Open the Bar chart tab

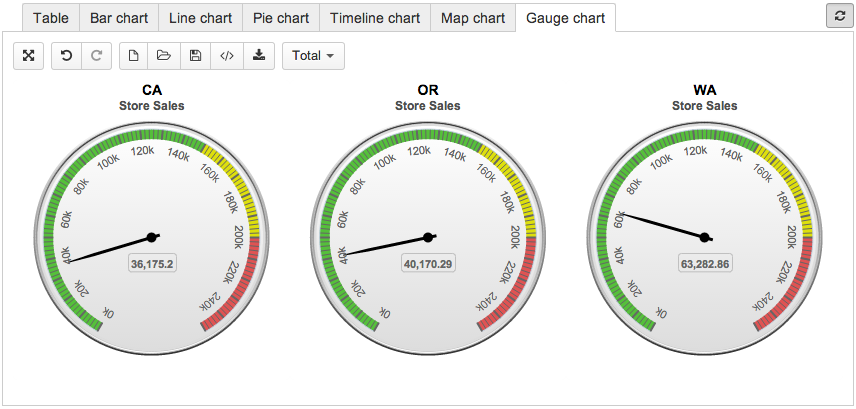119,18
